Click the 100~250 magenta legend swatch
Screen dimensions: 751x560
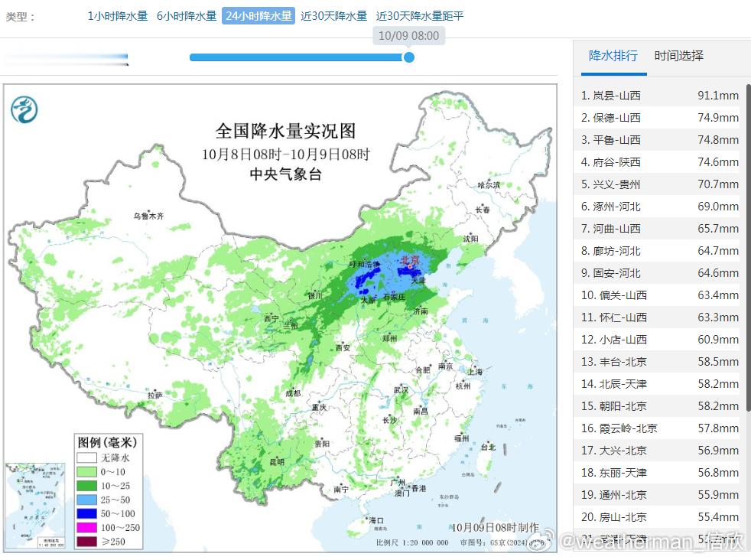(x=86, y=527)
